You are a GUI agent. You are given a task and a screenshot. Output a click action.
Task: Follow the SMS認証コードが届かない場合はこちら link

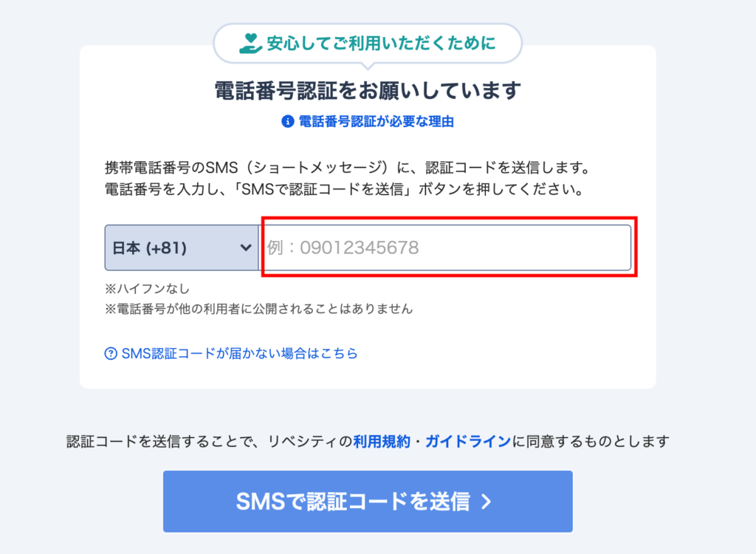click(239, 354)
